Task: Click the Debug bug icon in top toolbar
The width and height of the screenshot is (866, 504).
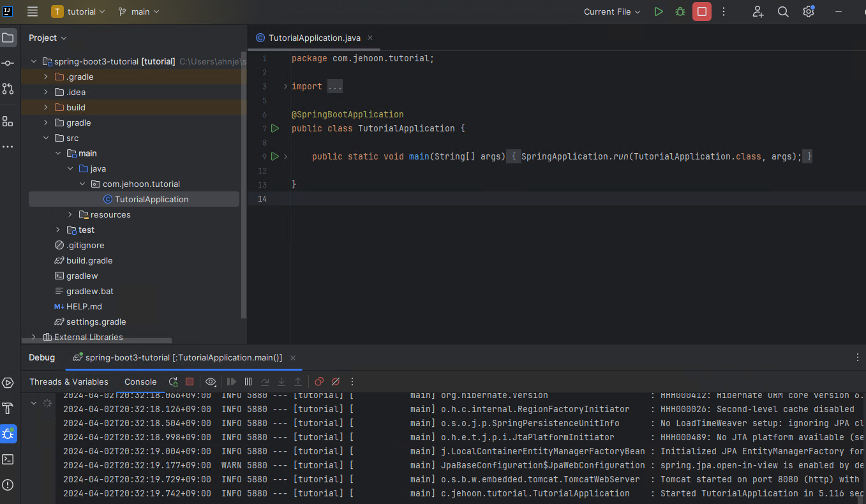Action: pyautogui.click(x=680, y=11)
